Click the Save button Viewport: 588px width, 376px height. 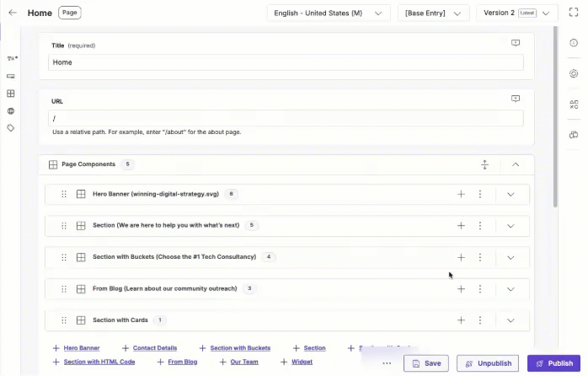click(x=426, y=363)
